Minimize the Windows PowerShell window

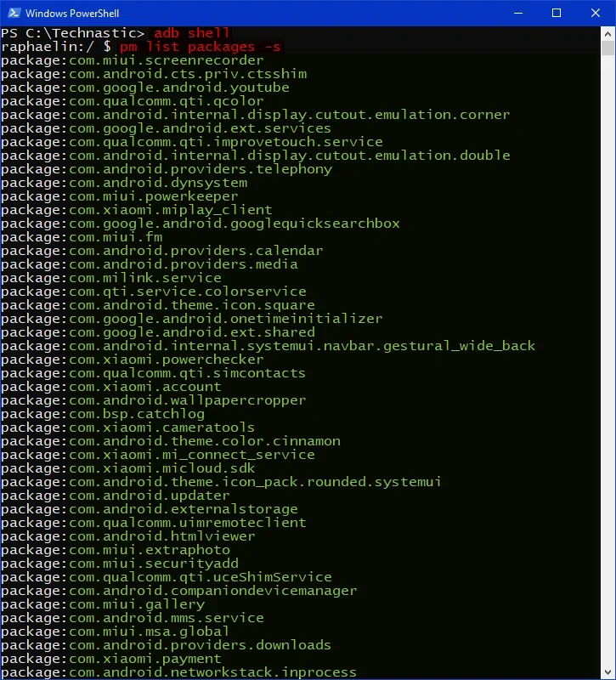518,13
